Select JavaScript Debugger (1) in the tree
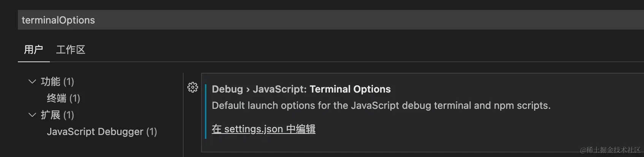644x157 pixels. (102, 132)
